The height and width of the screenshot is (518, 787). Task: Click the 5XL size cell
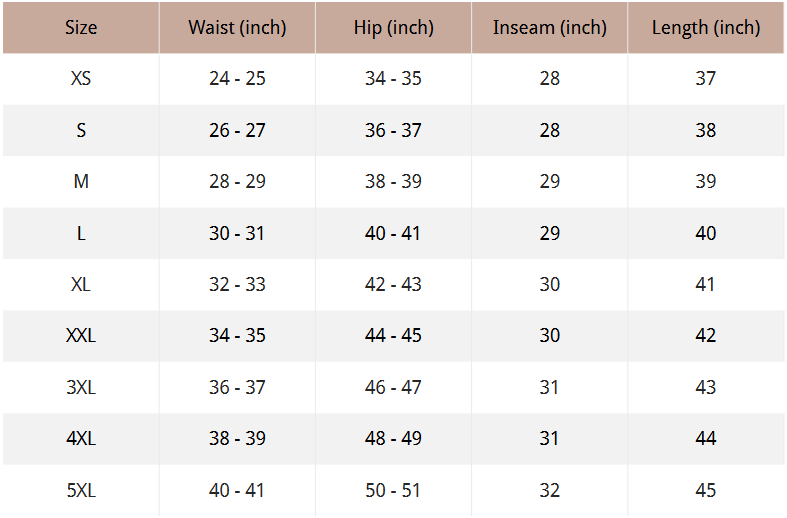81,490
